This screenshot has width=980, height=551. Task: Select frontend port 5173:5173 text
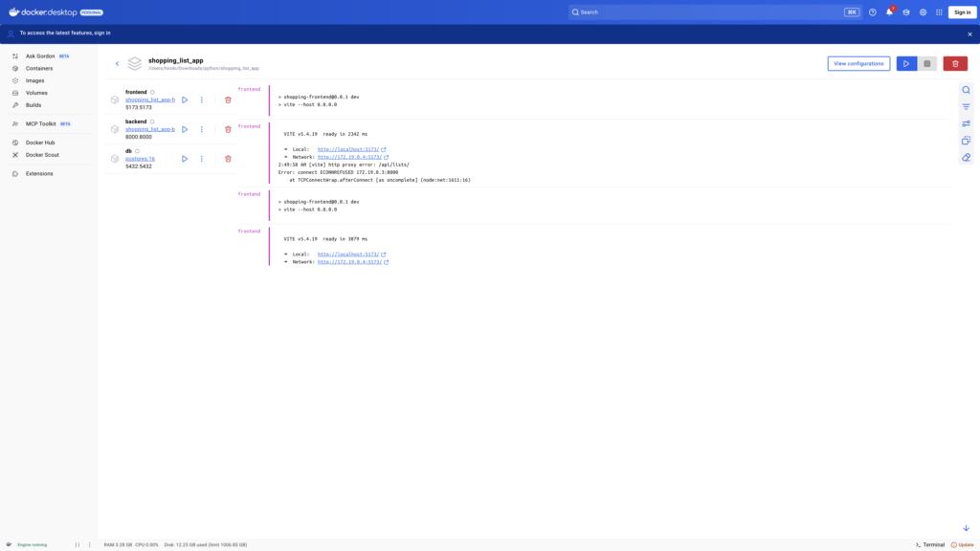[138, 107]
